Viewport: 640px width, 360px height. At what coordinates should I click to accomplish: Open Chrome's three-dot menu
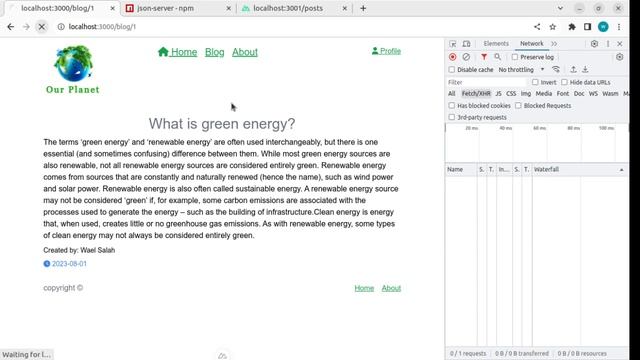tap(619, 27)
